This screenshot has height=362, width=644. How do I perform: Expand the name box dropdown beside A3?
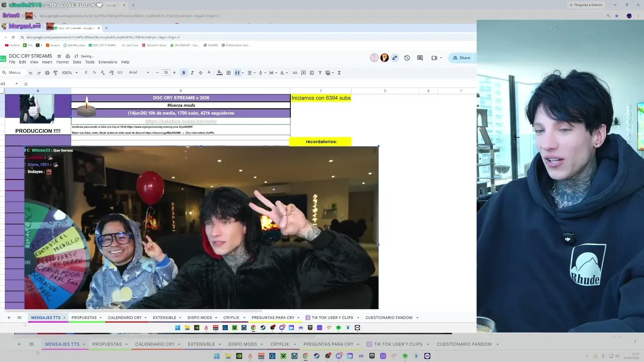pos(16,84)
